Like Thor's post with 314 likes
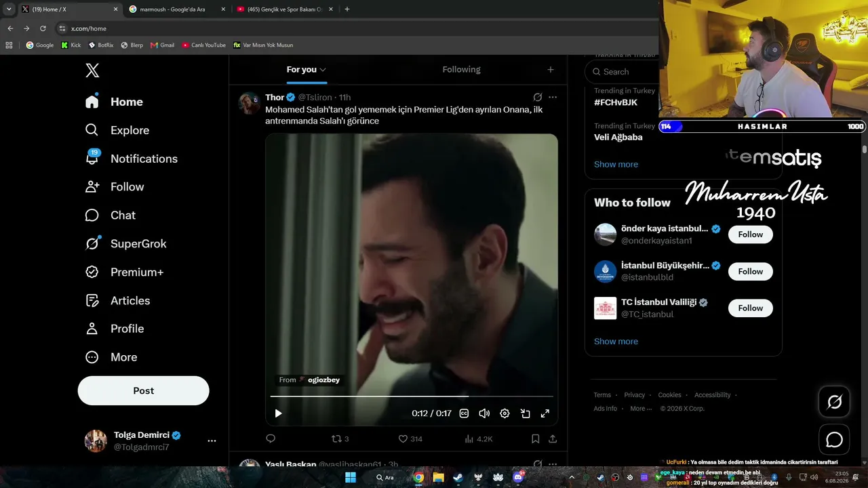This screenshot has width=868, height=488. point(410,439)
